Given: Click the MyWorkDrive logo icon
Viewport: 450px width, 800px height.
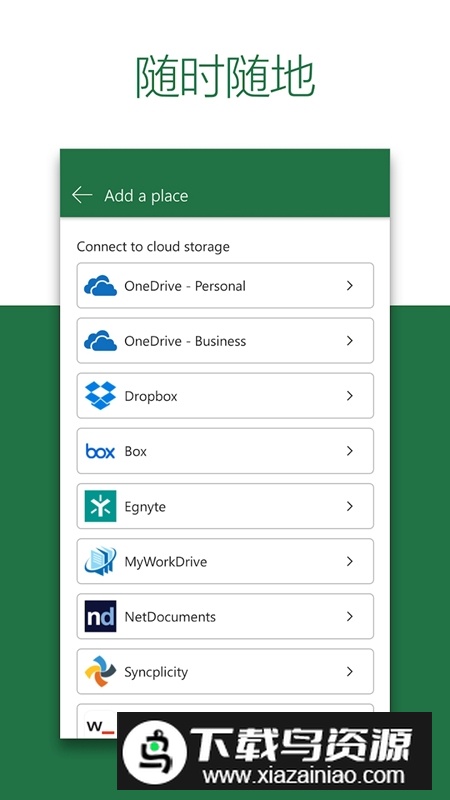Looking at the screenshot, I should coord(101,561).
